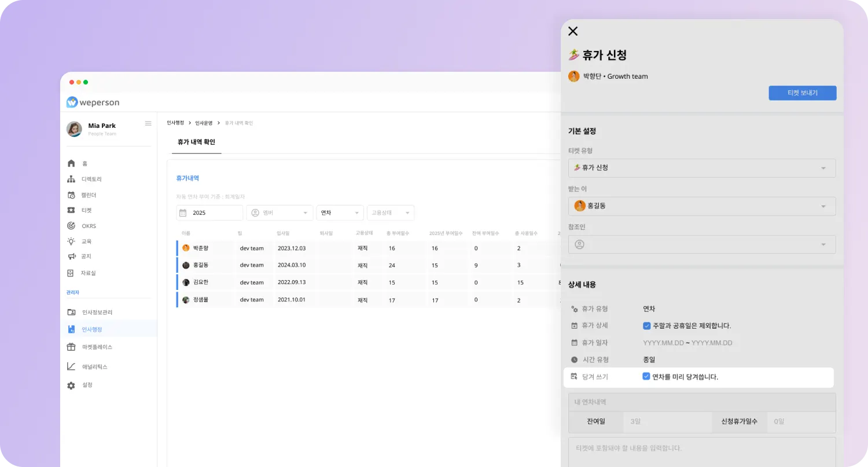Open the 참조인 dropdown

pos(702,244)
